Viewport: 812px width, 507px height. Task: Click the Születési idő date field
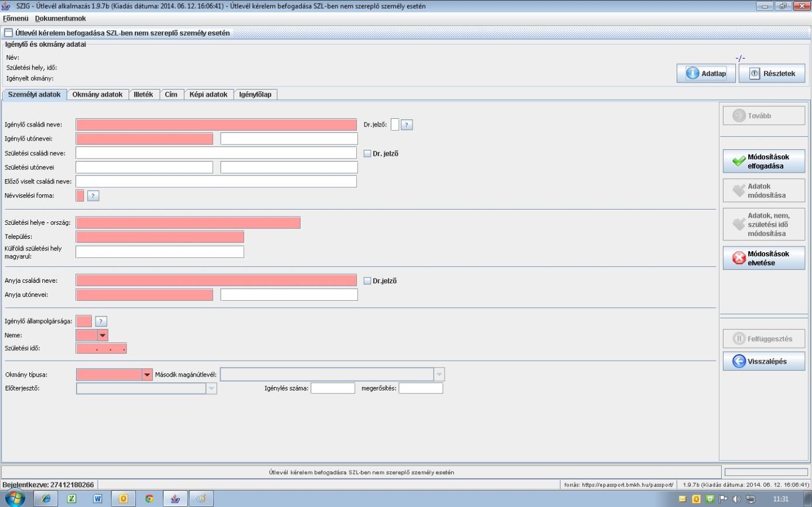tap(101, 349)
